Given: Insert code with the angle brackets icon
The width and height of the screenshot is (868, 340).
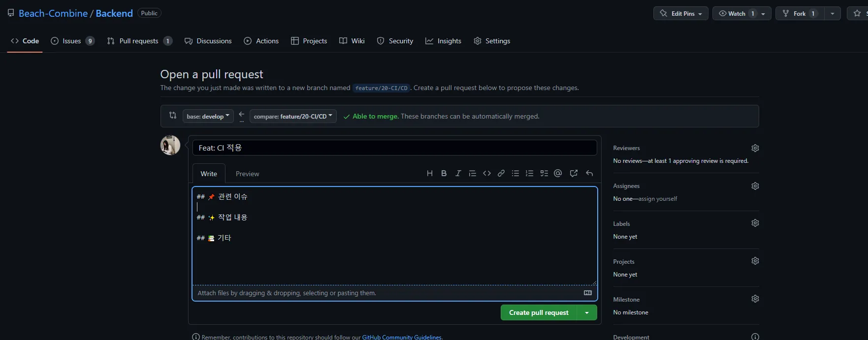Looking at the screenshot, I should (487, 173).
